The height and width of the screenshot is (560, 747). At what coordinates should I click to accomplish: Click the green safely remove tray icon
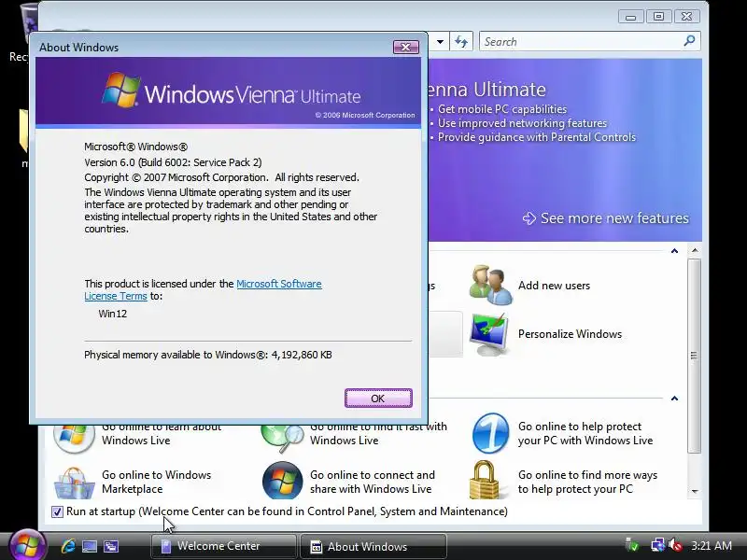point(632,545)
